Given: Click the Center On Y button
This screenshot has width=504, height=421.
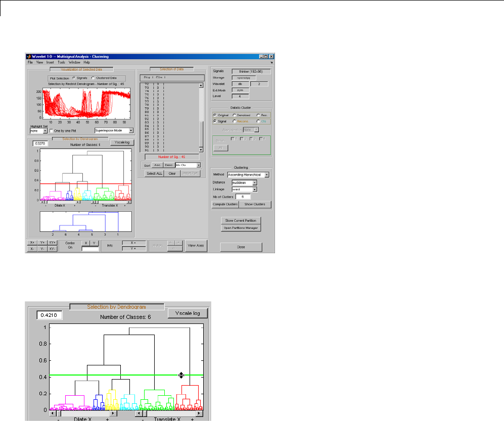Looking at the screenshot, I should [94, 243].
